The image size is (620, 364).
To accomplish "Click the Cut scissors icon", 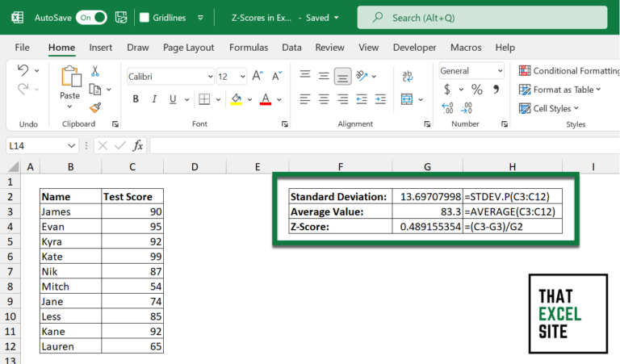I will click(x=95, y=71).
